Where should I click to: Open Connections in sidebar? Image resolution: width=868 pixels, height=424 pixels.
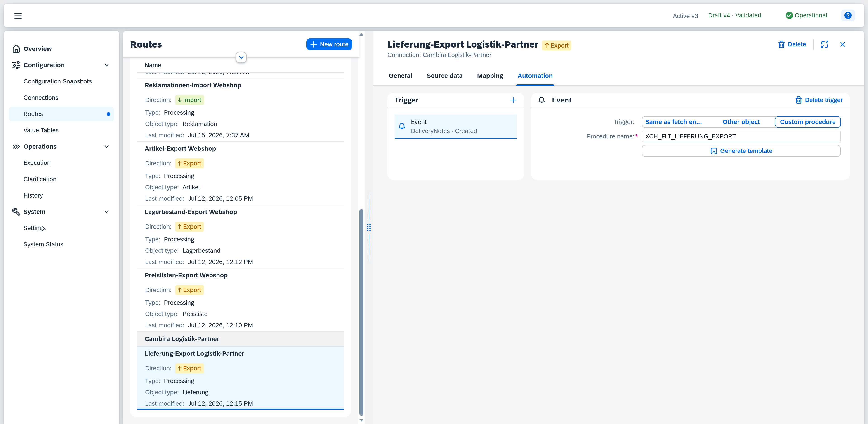[61, 98]
